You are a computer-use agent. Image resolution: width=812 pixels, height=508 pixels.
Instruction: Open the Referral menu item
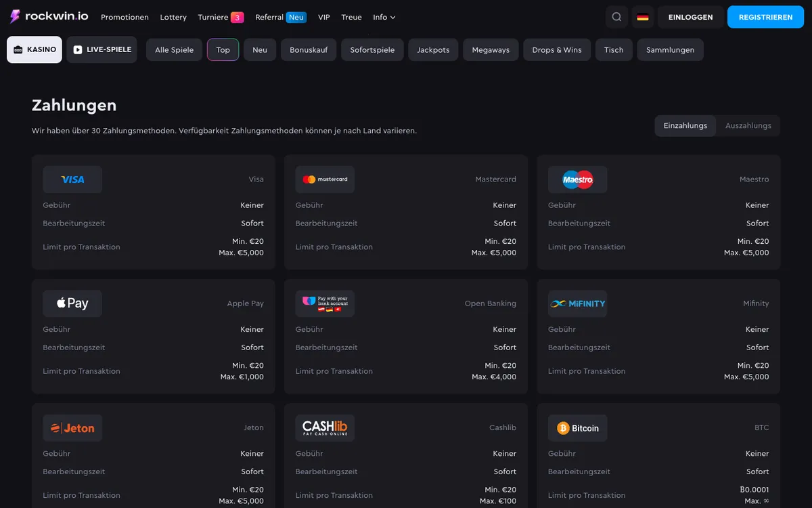[x=281, y=17]
